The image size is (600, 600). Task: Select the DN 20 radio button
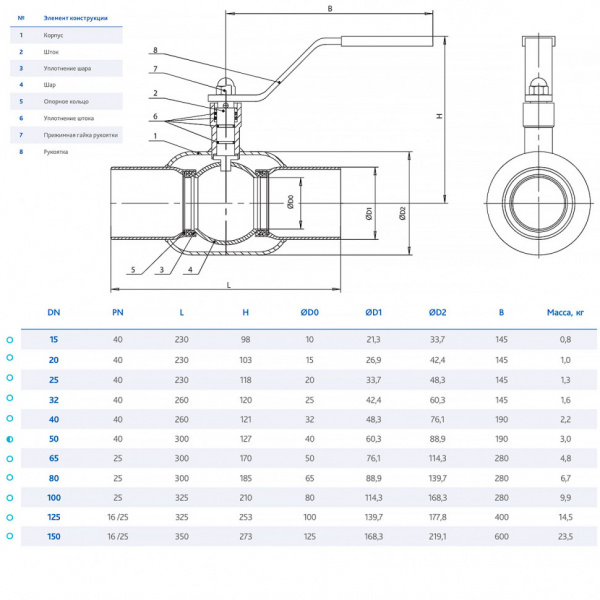click(10, 360)
